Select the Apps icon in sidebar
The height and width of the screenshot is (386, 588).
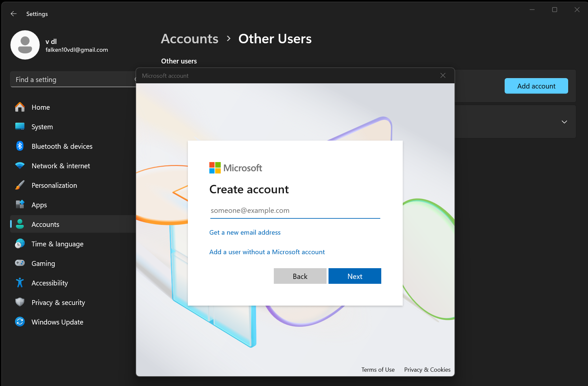(20, 205)
